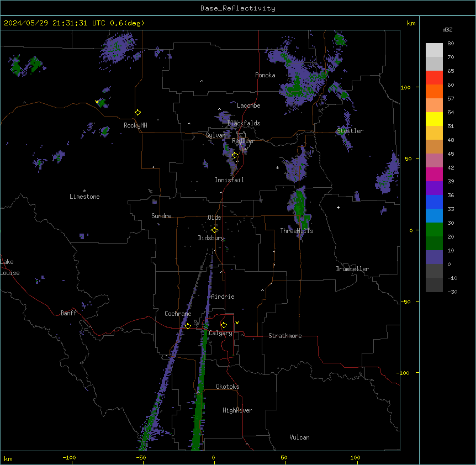Select the Drumheller label
Image resolution: width=476 pixels, height=465 pixels.
352,269
